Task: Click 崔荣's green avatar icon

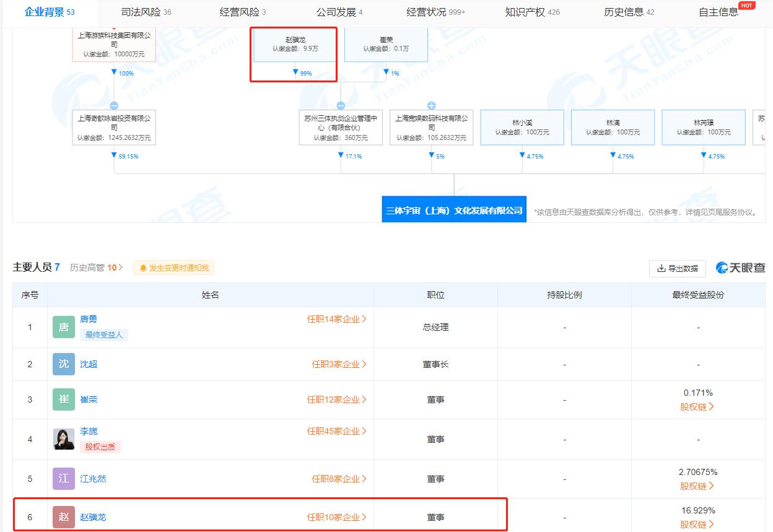Action: click(63, 399)
